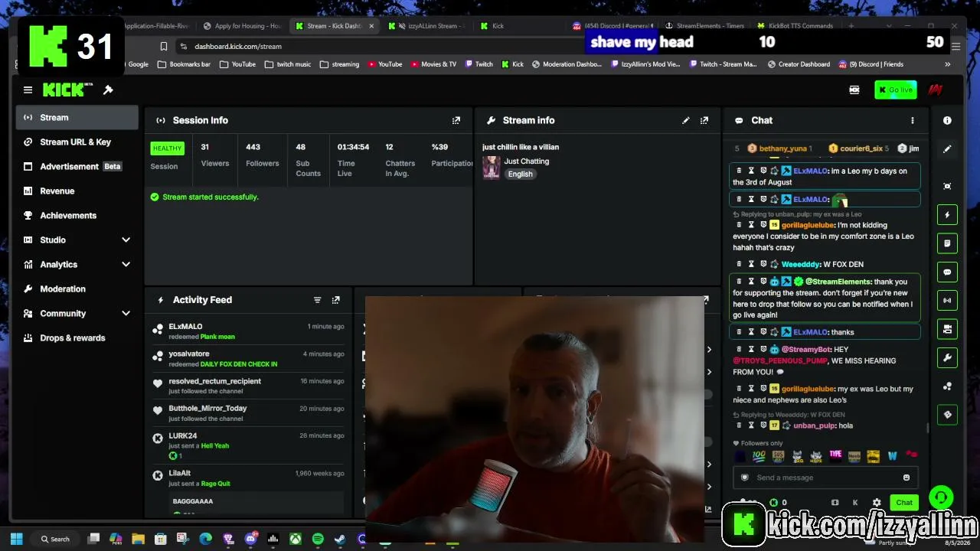Click the lightning bolt icon in the right sidebar
The image size is (980, 551).
(x=947, y=215)
